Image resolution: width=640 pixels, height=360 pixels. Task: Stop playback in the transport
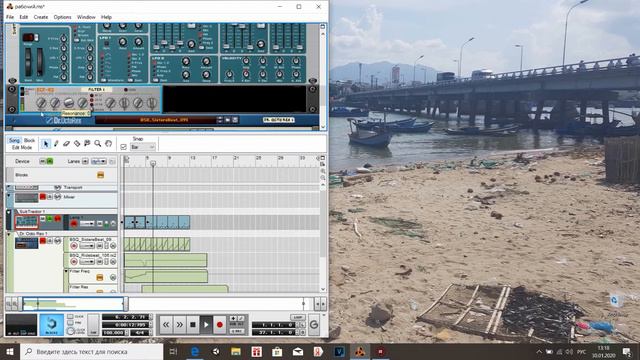193,325
